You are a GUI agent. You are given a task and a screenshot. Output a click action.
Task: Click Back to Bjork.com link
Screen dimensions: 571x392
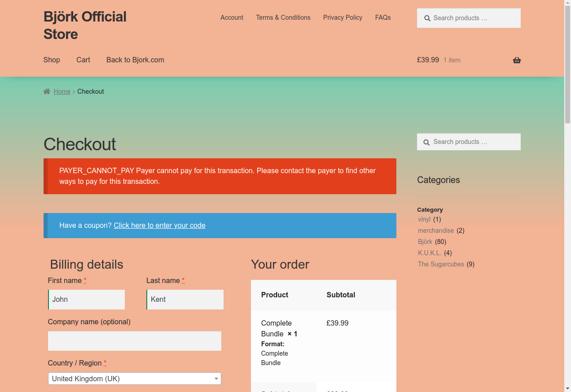(x=135, y=60)
